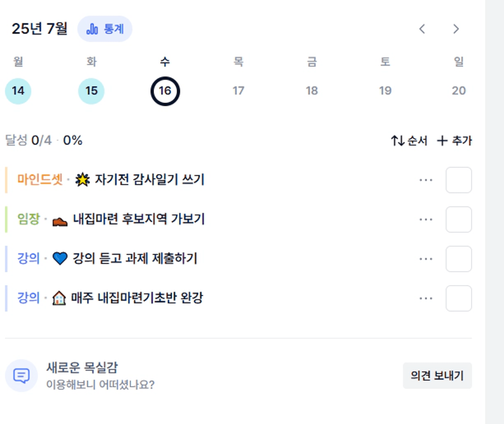Click the 순서 sort arrows icon
504x424 pixels.
pyautogui.click(x=397, y=141)
